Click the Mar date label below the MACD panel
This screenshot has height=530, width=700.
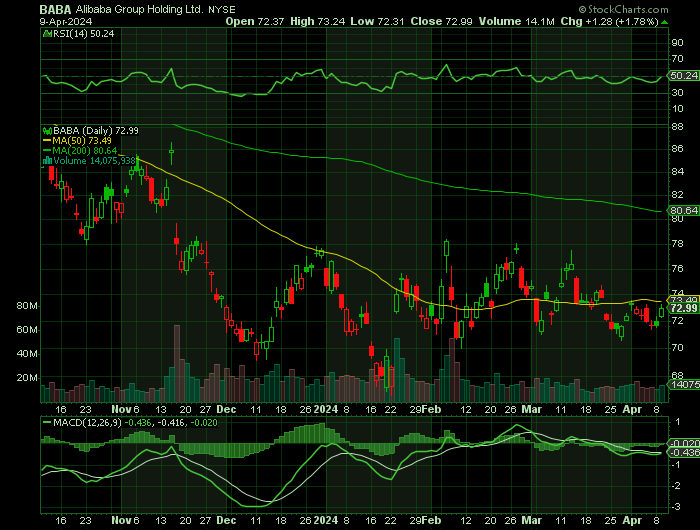click(x=532, y=521)
